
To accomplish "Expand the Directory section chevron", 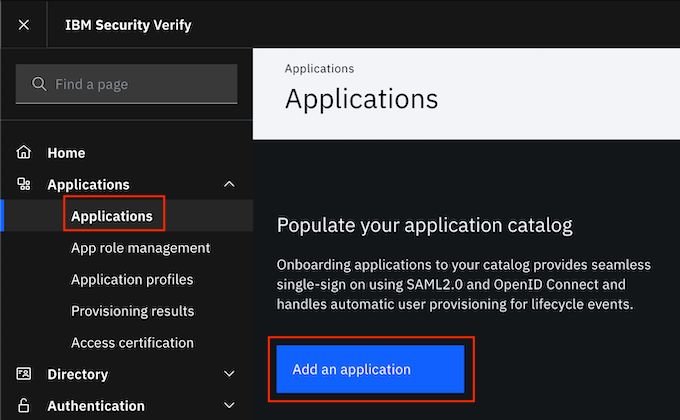I will tap(229, 374).
